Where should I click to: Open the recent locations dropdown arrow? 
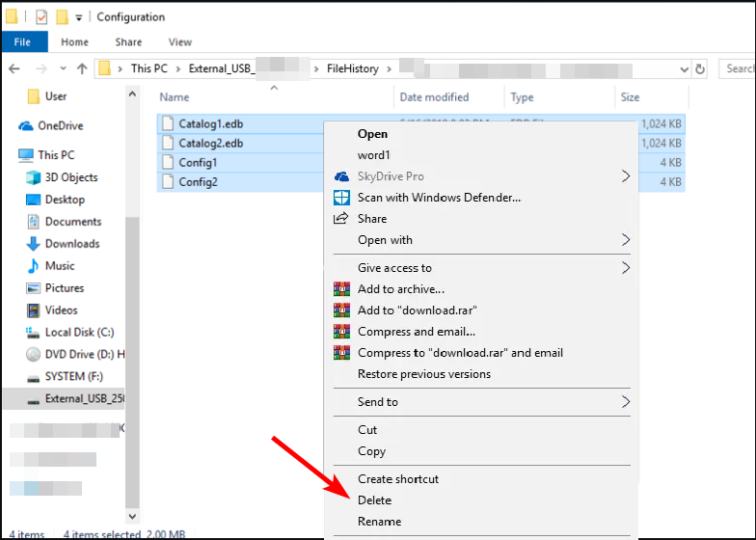pos(64,68)
